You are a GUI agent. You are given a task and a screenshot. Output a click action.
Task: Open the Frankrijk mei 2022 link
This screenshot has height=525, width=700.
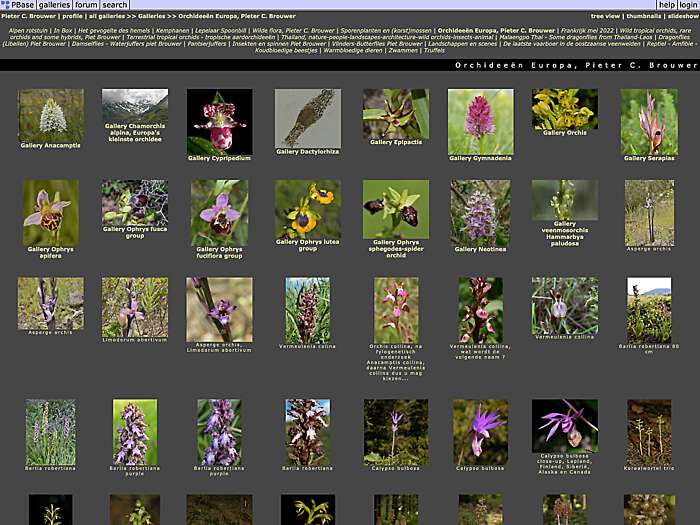tap(587, 31)
